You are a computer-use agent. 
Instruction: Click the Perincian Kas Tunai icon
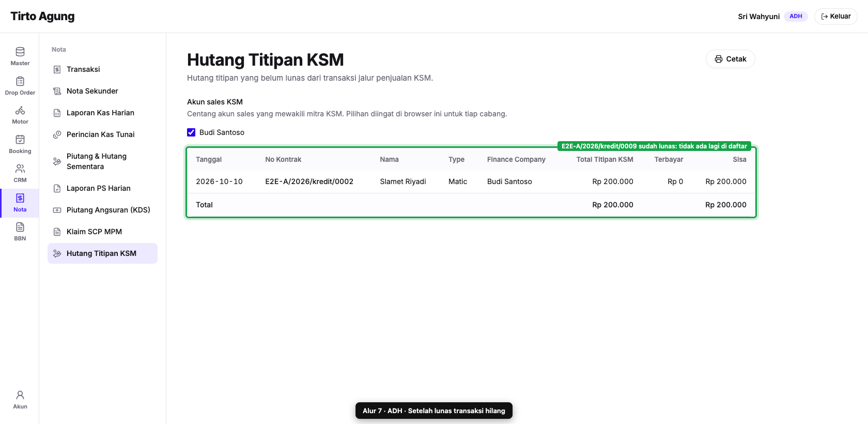coord(57,134)
